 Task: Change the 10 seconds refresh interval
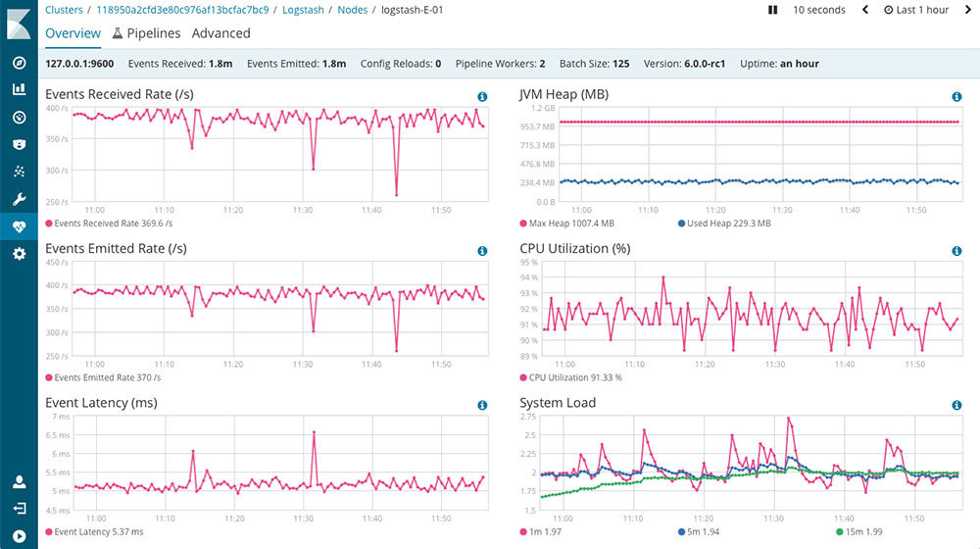point(818,10)
